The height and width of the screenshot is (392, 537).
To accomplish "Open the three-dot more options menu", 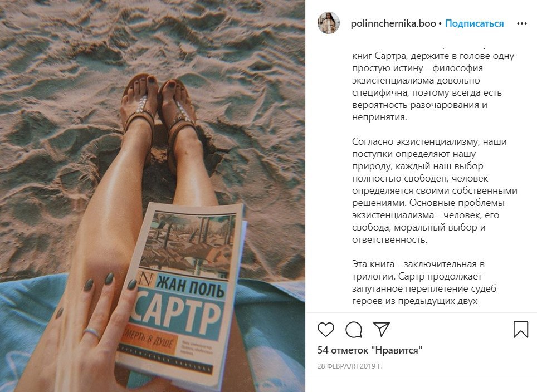I will pos(521,23).
